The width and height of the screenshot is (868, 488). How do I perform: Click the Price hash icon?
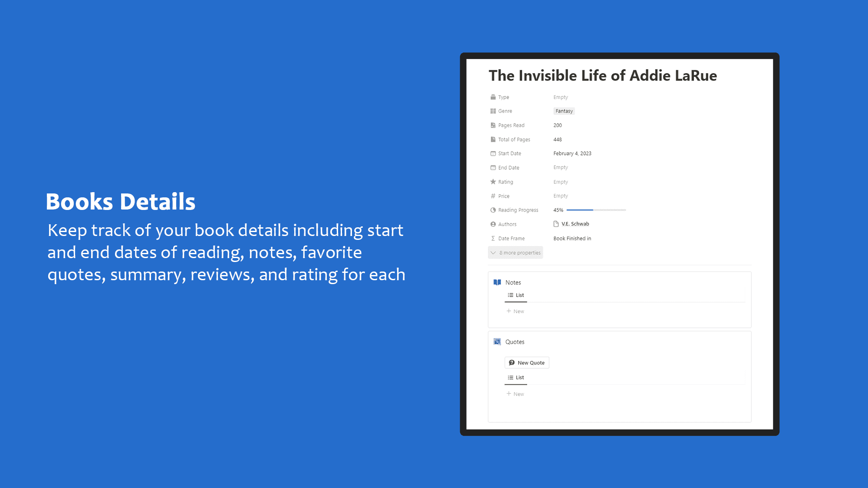(x=493, y=196)
